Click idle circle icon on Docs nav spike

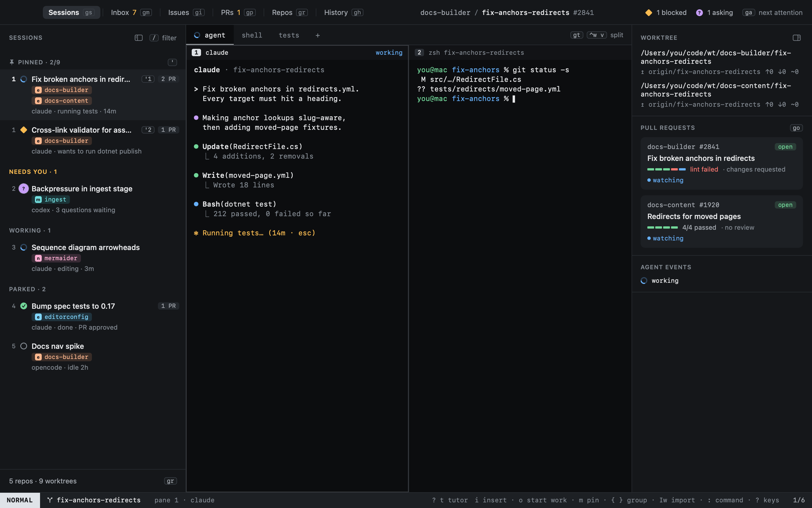point(23,346)
